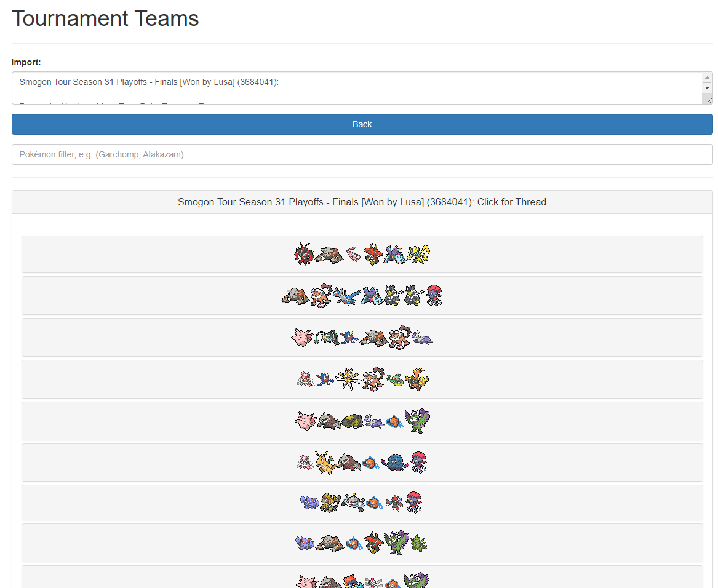Select Clefable in the Hippowdon team
Screen dimensions: 718x588
click(x=306, y=421)
